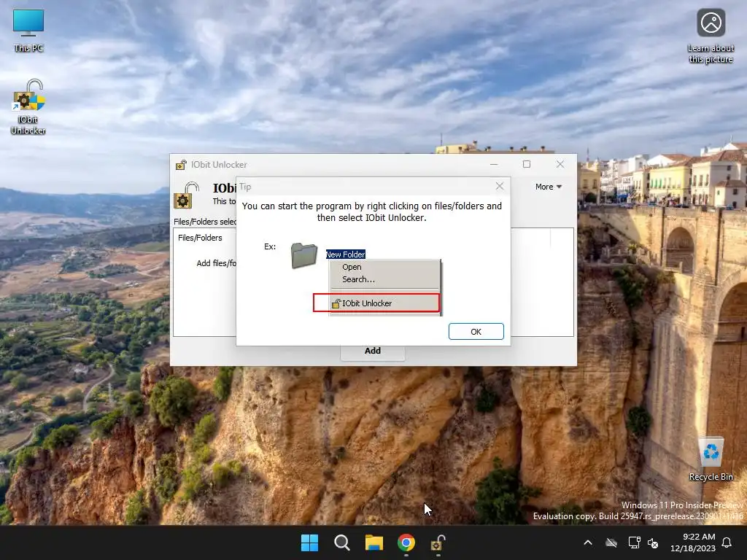Expand the More dropdown in IObit Unlocker
This screenshot has width=747, height=560.
coord(549,187)
